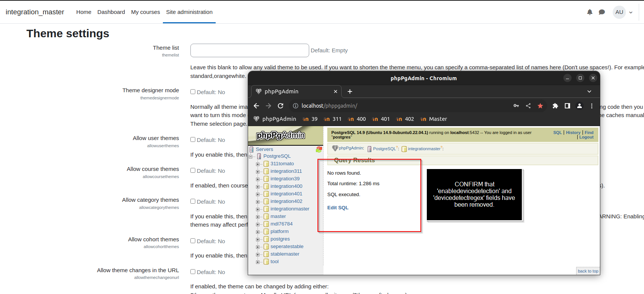Click Chromium forward arrow

pyautogui.click(x=268, y=106)
